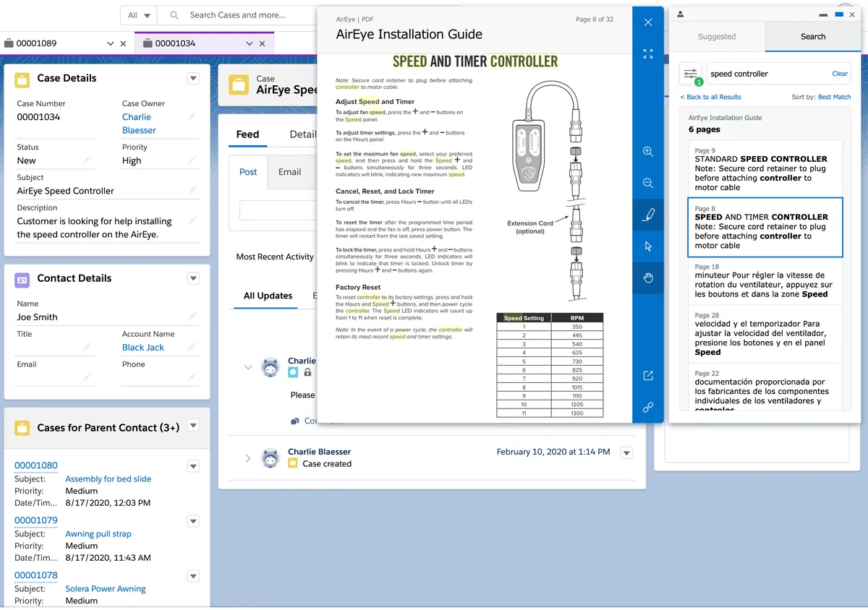This screenshot has height=610, width=868.
Task: Select the highlighter pen tool
Action: click(648, 215)
